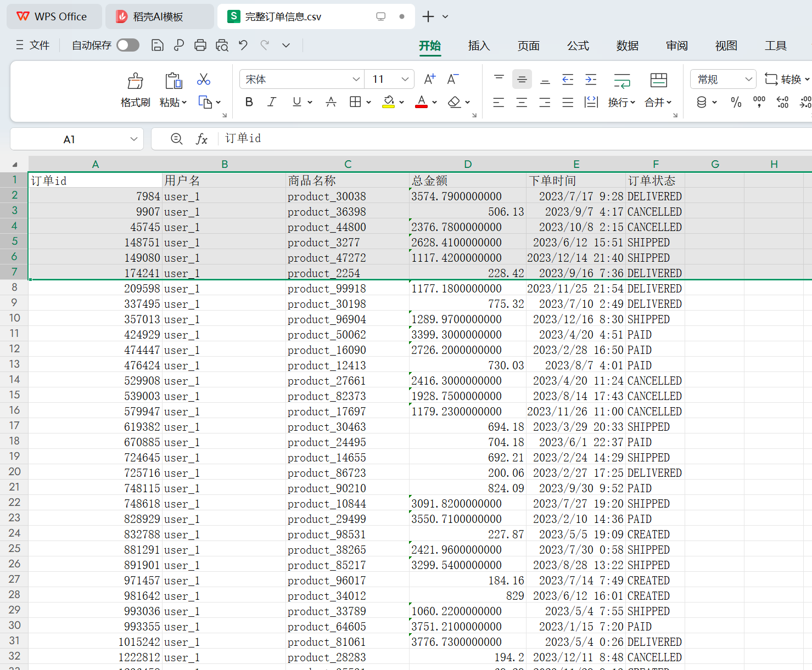Toggle Bold formatting
The width and height of the screenshot is (812, 670).
[249, 102]
